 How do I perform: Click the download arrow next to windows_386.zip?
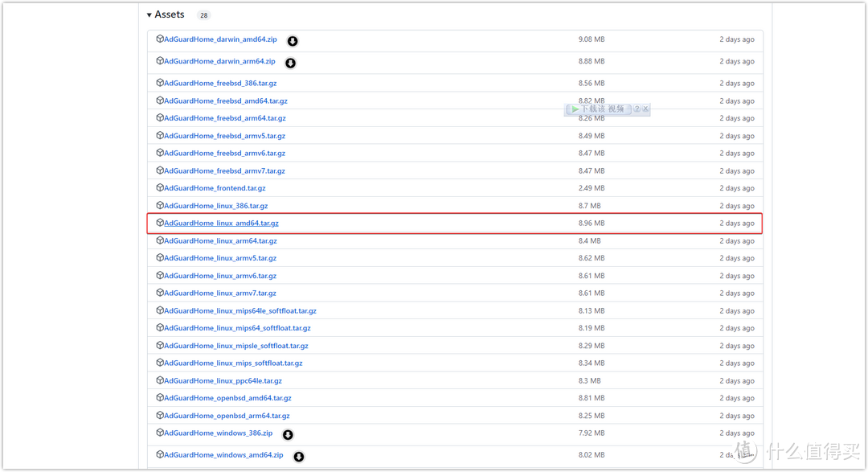tap(288, 435)
